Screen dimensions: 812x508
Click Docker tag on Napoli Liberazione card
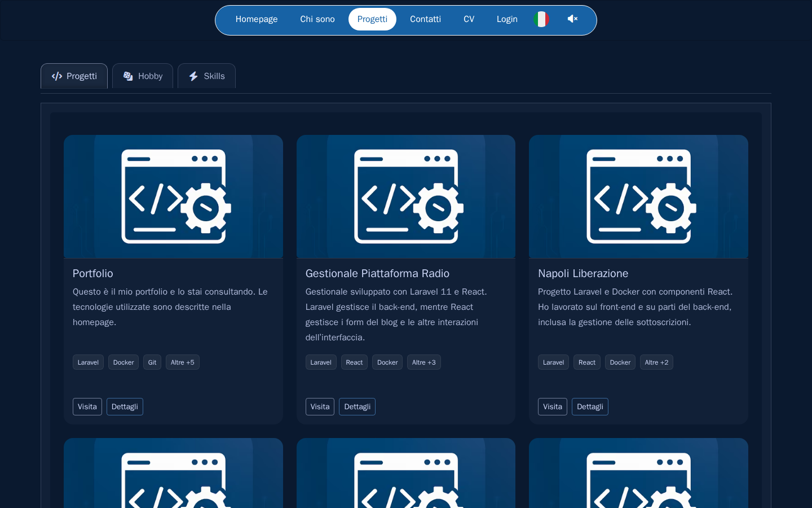point(620,362)
